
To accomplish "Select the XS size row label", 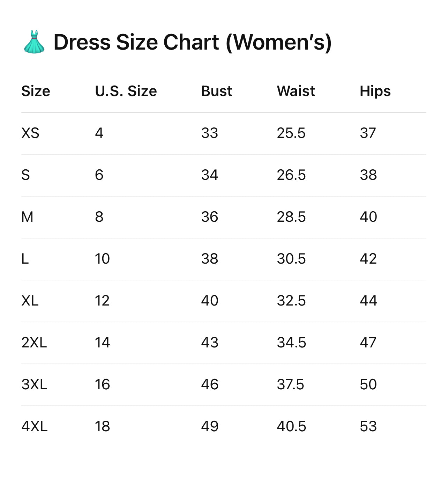I will click(30, 133).
